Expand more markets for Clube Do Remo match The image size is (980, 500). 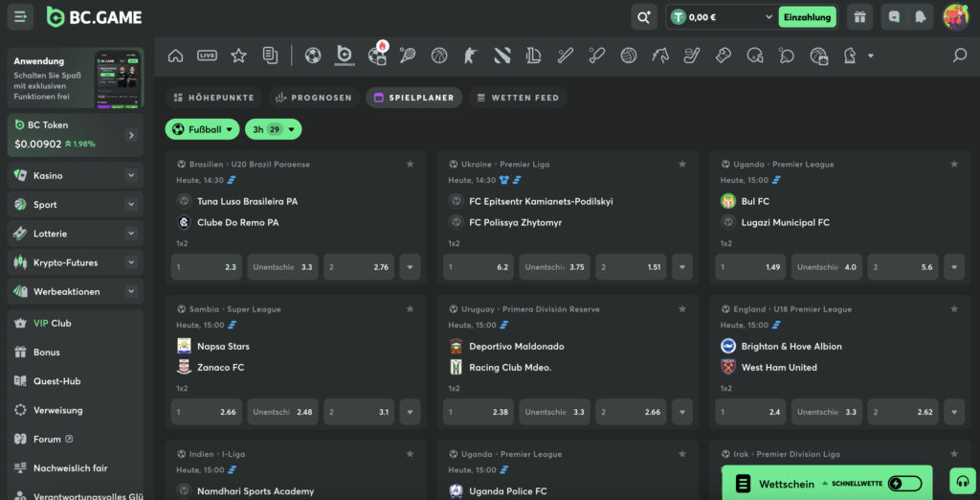coord(410,267)
